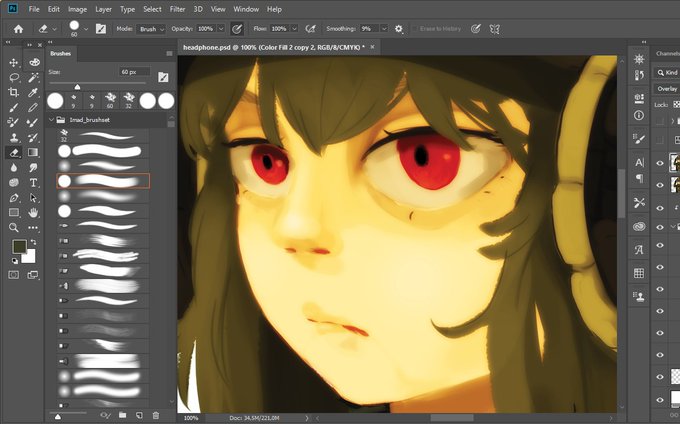Open the Image menu

77,9
